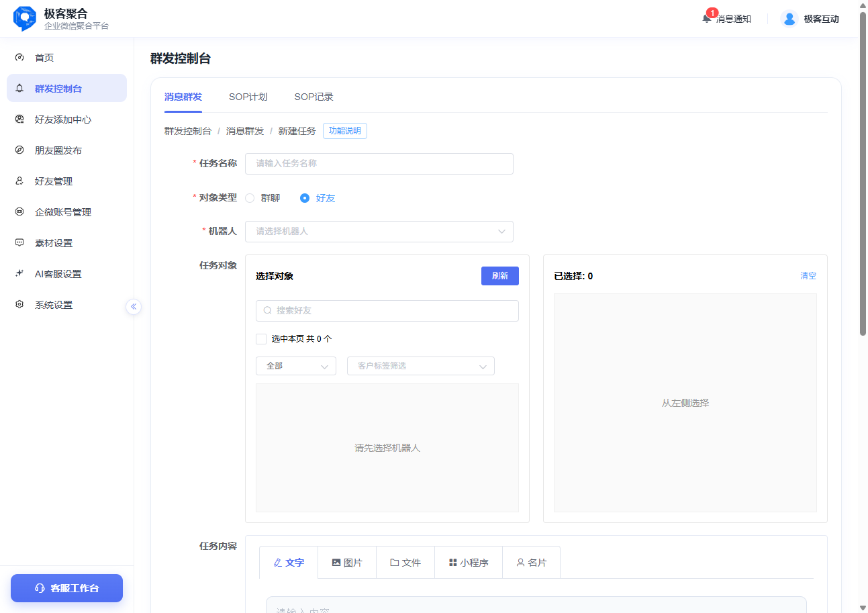Click the user avatar icon

click(789, 19)
